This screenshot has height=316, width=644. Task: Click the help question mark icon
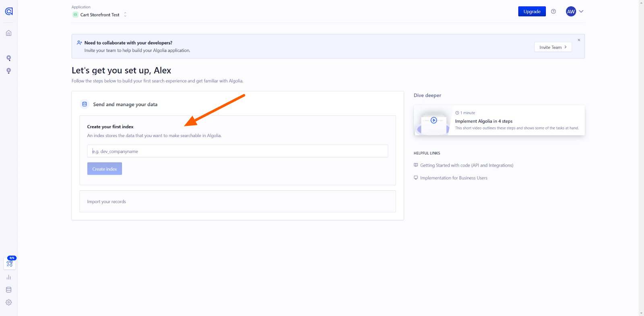553,11
